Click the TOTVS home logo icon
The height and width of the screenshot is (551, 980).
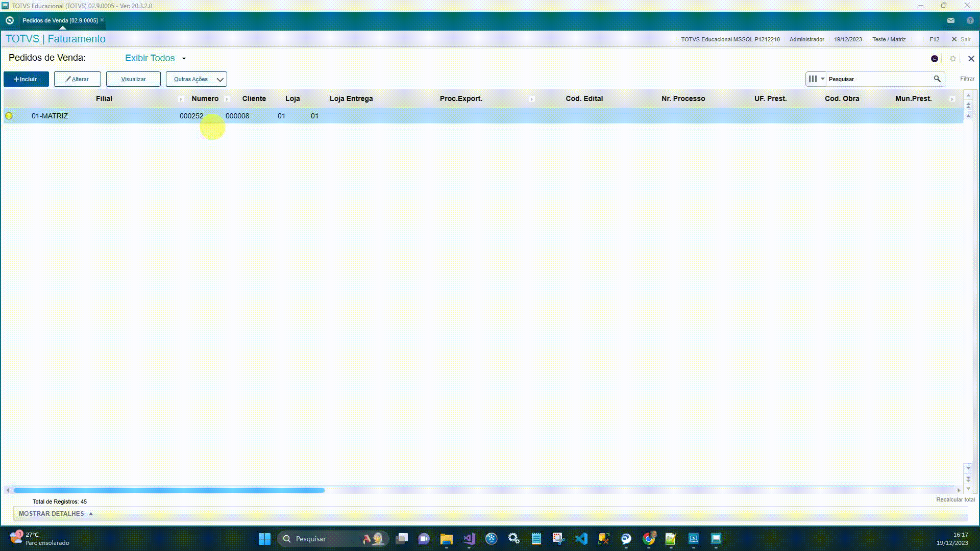pos(9,20)
